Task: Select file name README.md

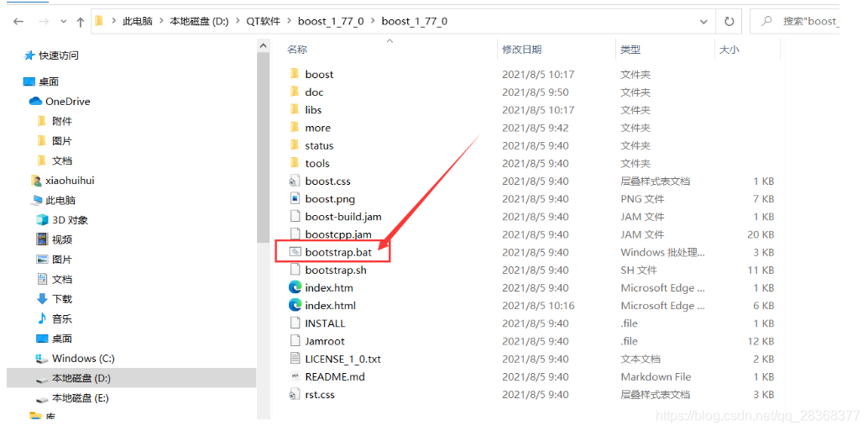Action: point(335,376)
